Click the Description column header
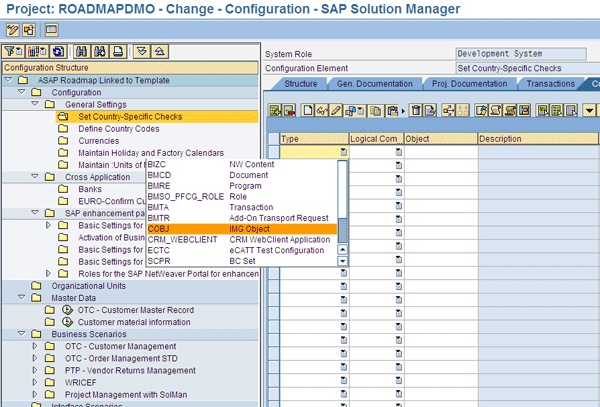 point(538,139)
